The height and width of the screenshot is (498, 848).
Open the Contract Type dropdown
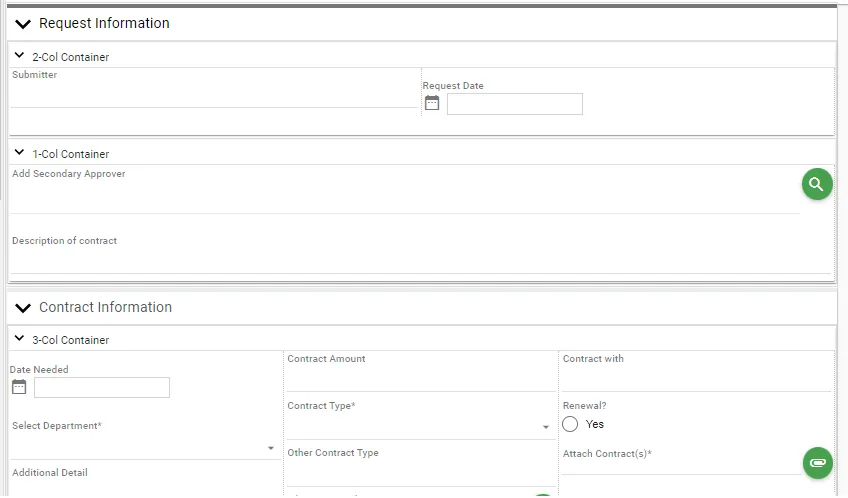tap(418, 426)
